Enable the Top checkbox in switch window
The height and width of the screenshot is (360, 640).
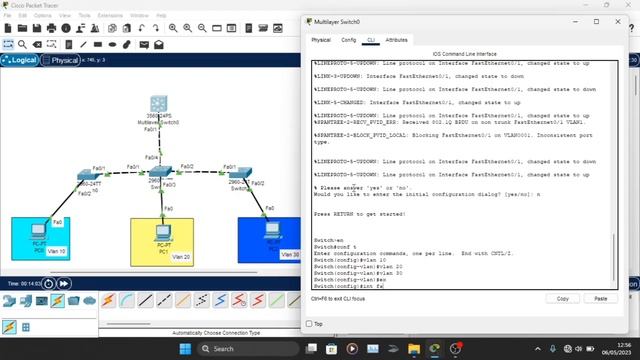[309, 324]
